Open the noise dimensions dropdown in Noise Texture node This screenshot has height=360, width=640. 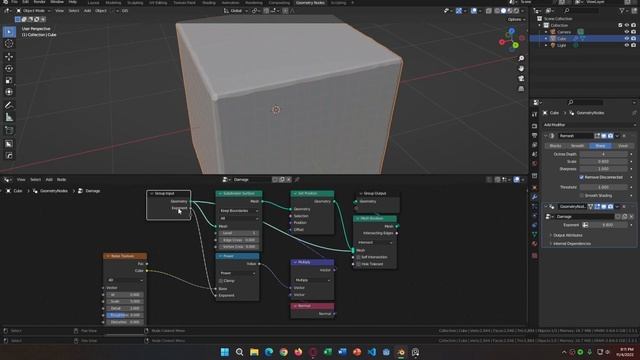125,280
